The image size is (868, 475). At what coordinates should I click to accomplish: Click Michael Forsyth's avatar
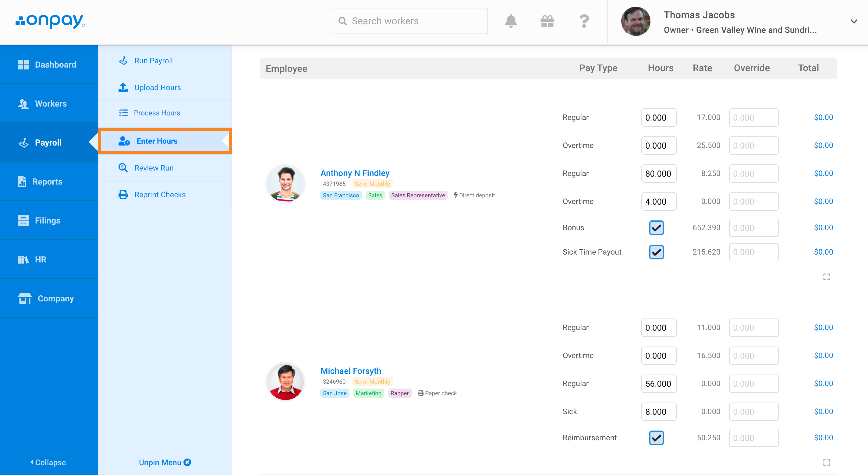point(285,382)
